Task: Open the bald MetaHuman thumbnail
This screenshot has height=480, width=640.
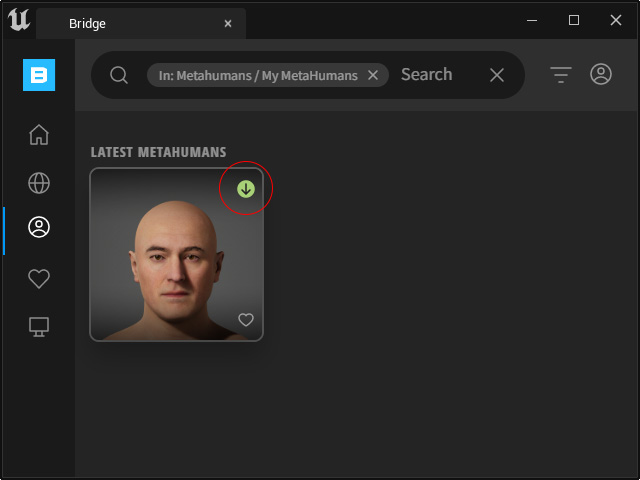Action: [176, 254]
